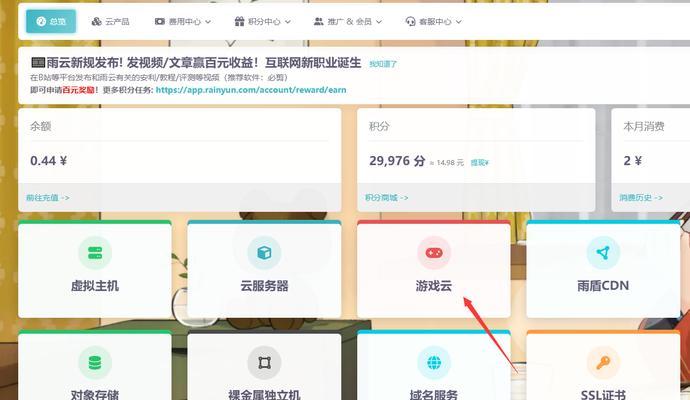Select the 29,976 分 points value
The height and width of the screenshot is (400, 690).
point(397,161)
